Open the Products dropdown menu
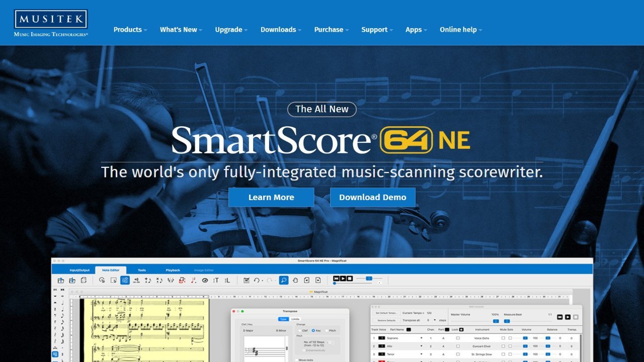 pos(130,30)
